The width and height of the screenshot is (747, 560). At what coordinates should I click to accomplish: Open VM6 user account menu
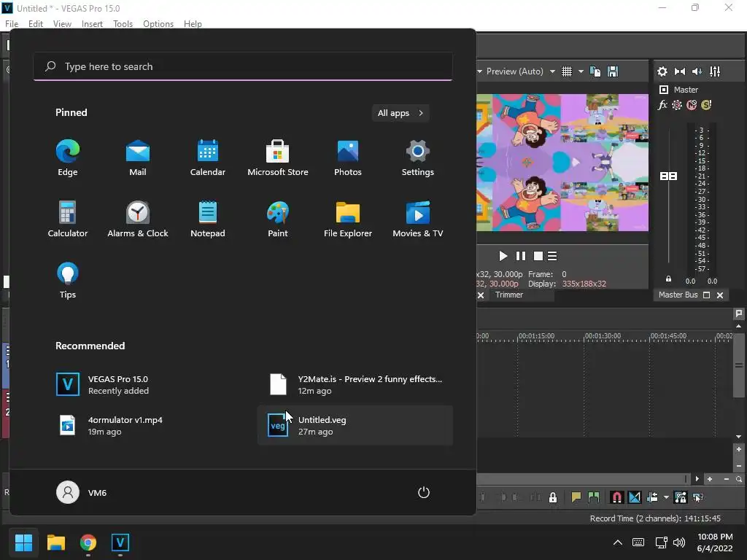click(82, 492)
